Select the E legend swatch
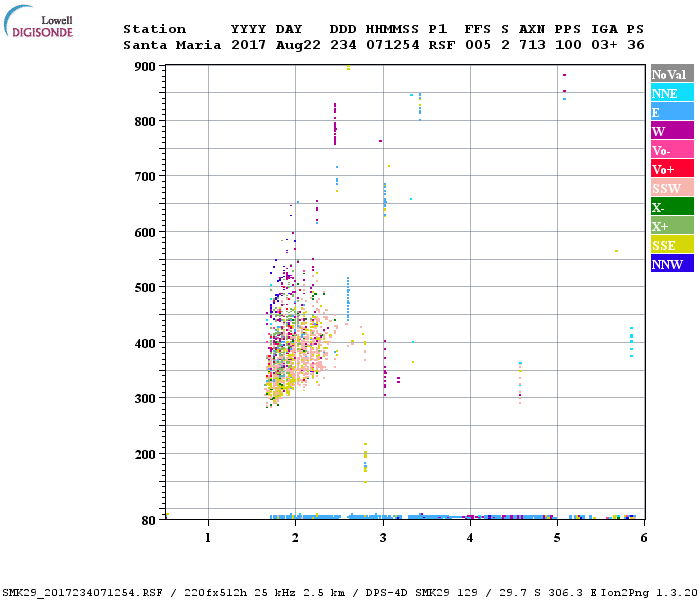The height and width of the screenshot is (600, 700). pos(672,112)
